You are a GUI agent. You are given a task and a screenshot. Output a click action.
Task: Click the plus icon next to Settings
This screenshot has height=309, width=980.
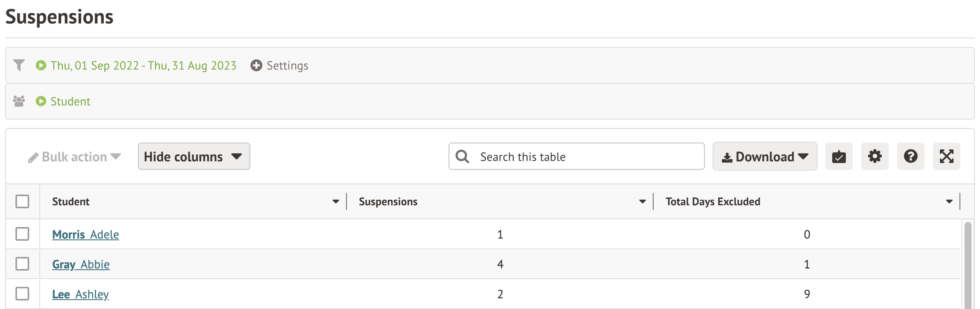pos(256,65)
